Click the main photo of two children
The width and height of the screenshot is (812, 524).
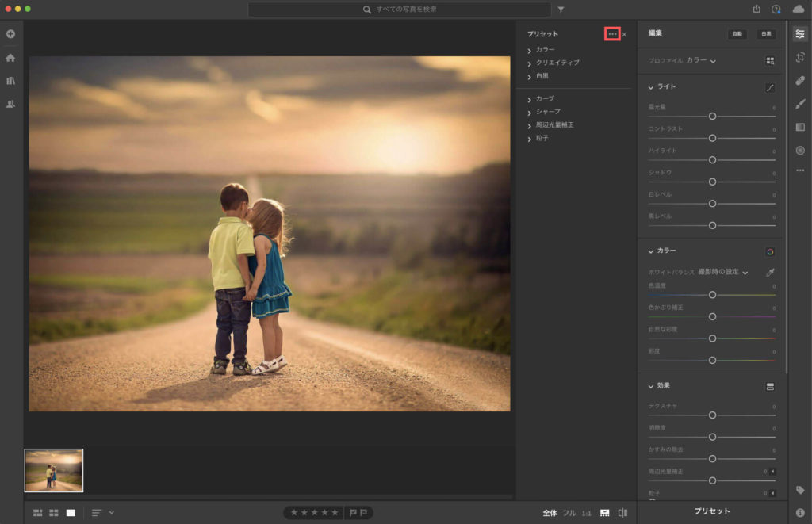pyautogui.click(x=270, y=234)
